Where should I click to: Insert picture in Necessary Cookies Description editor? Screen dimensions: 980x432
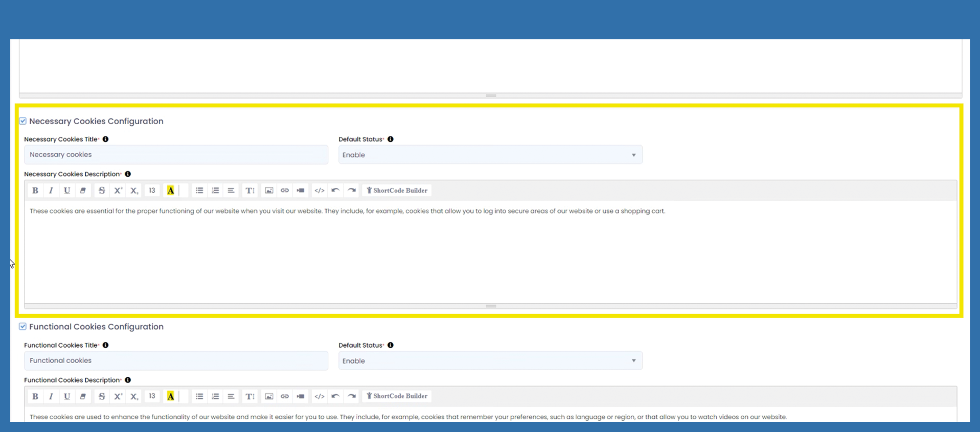coord(269,190)
